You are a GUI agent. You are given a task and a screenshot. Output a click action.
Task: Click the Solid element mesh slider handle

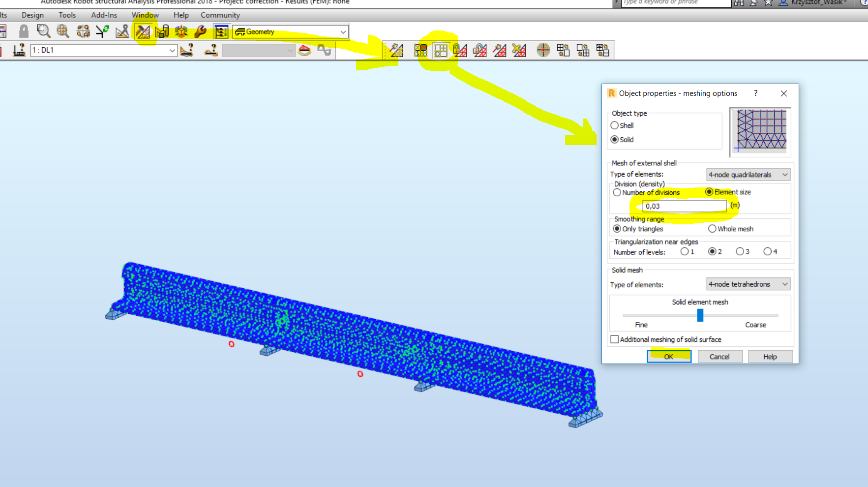click(x=700, y=315)
